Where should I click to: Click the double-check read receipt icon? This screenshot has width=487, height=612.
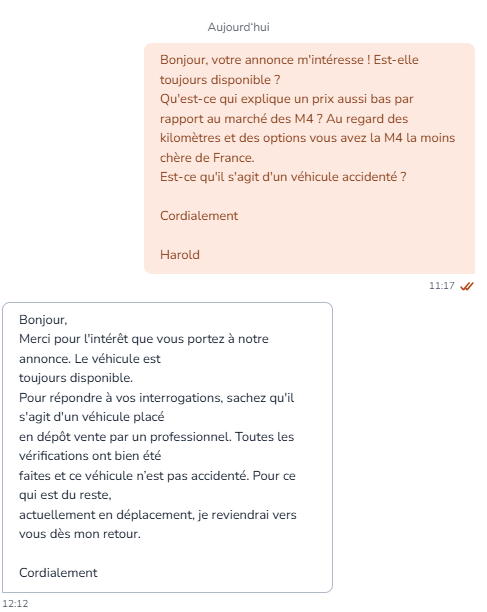pyautogui.click(x=467, y=286)
